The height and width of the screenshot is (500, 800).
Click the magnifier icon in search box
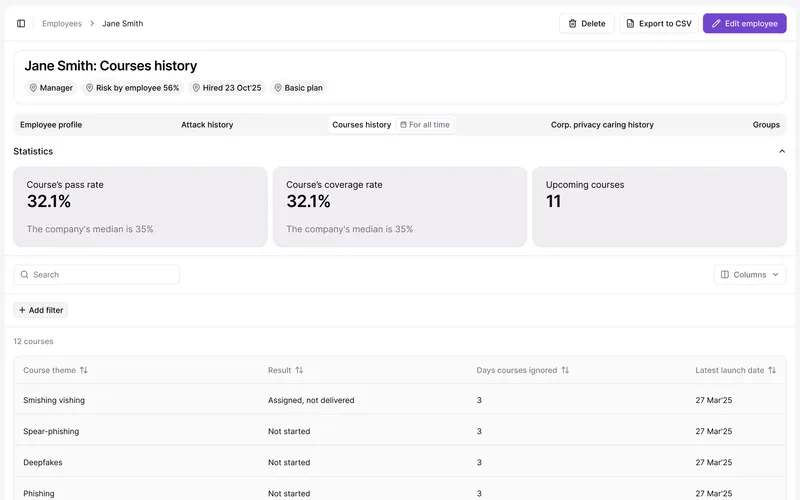click(x=24, y=274)
